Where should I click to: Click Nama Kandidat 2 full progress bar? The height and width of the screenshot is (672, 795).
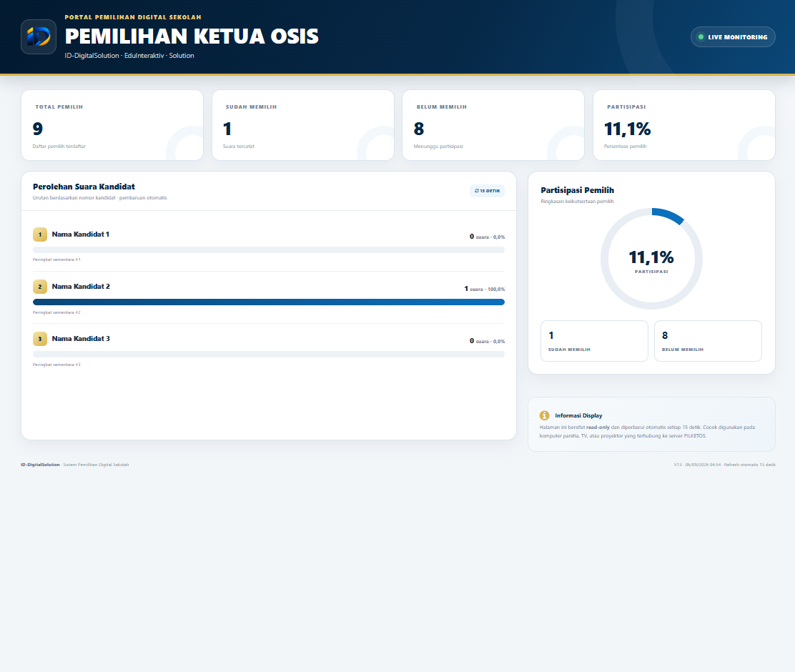coord(269,302)
